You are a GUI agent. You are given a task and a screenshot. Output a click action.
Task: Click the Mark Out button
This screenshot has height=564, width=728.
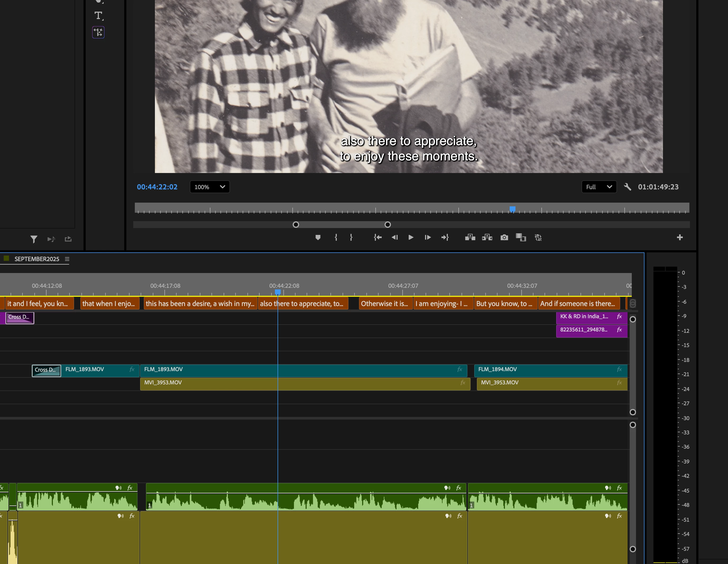(x=351, y=238)
